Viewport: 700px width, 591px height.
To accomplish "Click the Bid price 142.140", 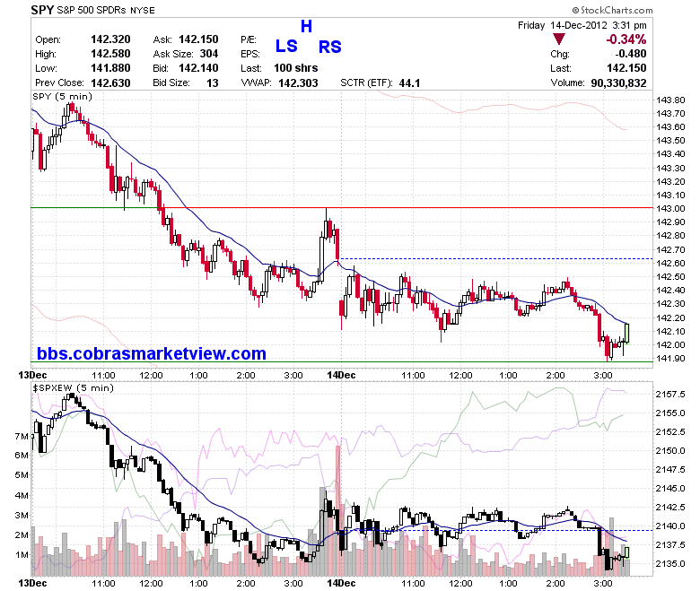I will click(198, 68).
